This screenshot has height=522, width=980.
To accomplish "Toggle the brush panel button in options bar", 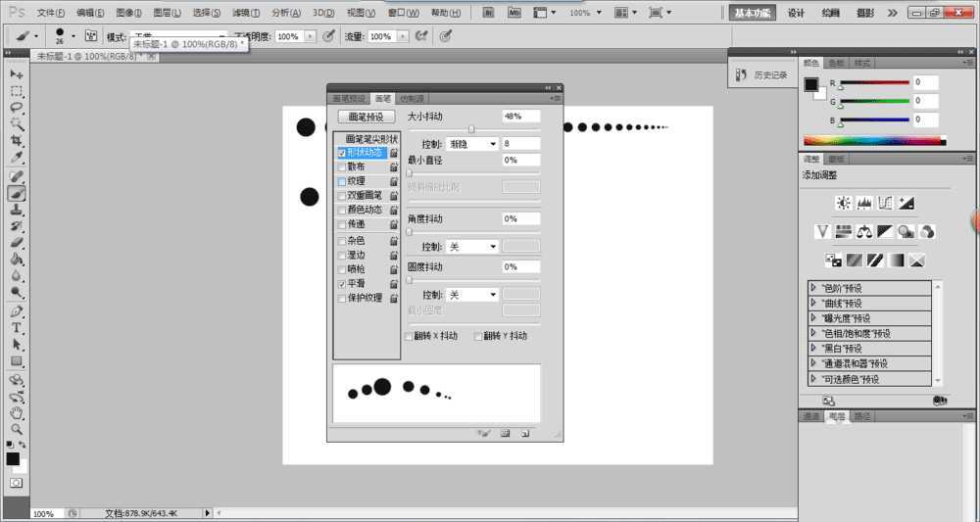I will (x=91, y=35).
